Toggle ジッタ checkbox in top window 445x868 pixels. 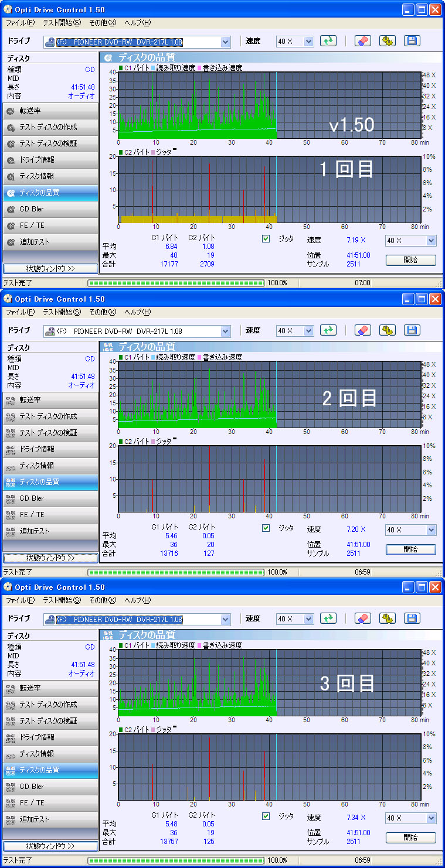pos(266,239)
